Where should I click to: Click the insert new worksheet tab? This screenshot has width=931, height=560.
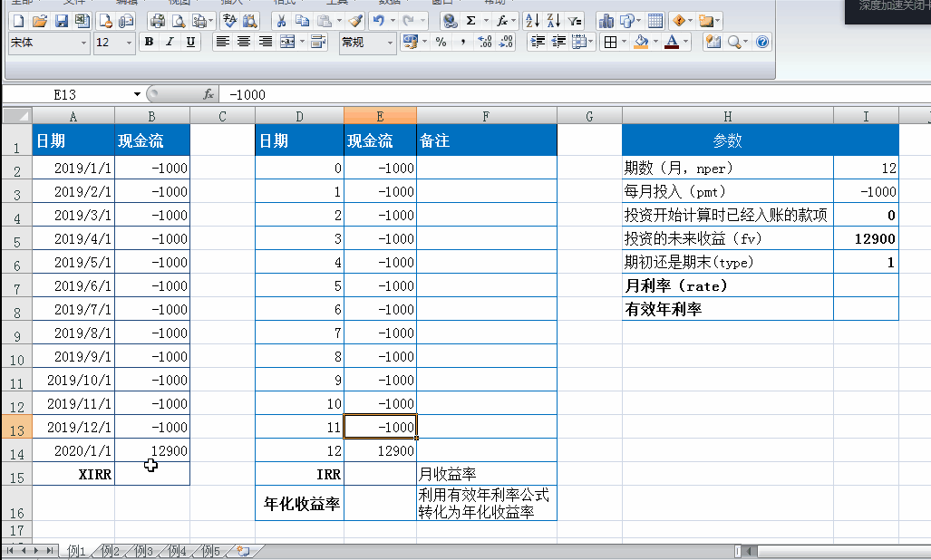pos(243,551)
